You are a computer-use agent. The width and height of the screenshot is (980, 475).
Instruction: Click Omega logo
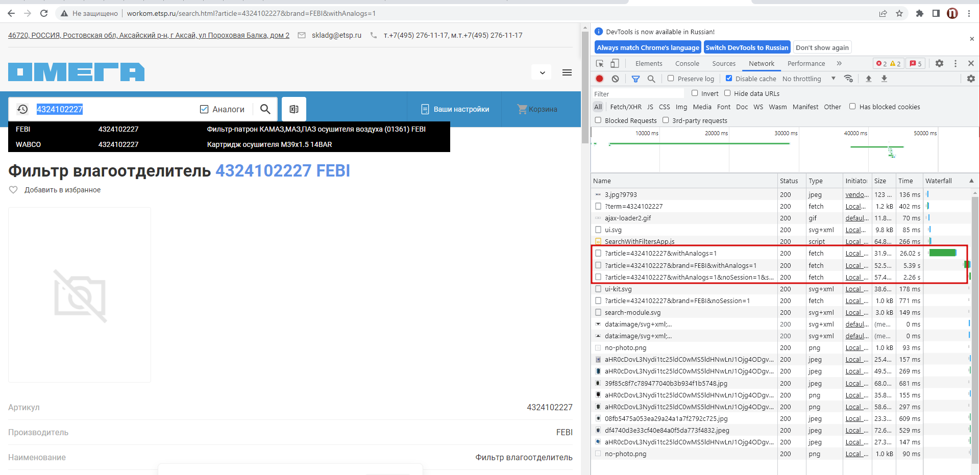tap(77, 72)
